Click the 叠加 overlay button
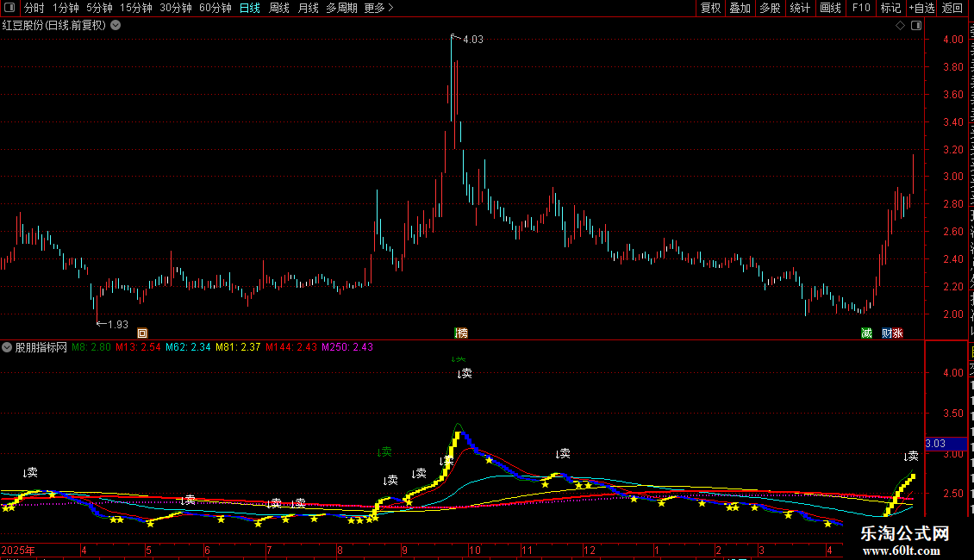The image size is (974, 560). click(740, 8)
